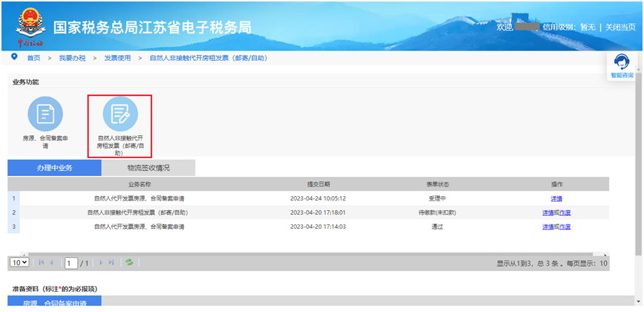
Task: Click date 2023-04-20 17:18:01
Action: [x=318, y=212]
